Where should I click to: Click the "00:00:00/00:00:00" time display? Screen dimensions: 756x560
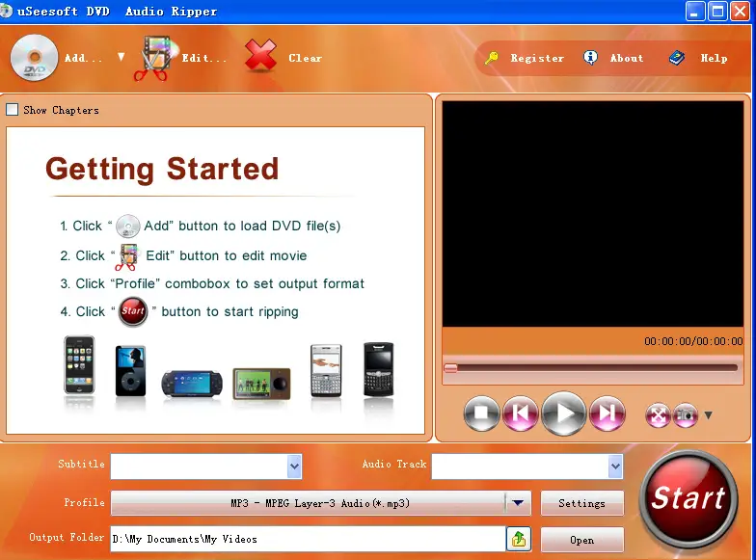[x=693, y=341]
